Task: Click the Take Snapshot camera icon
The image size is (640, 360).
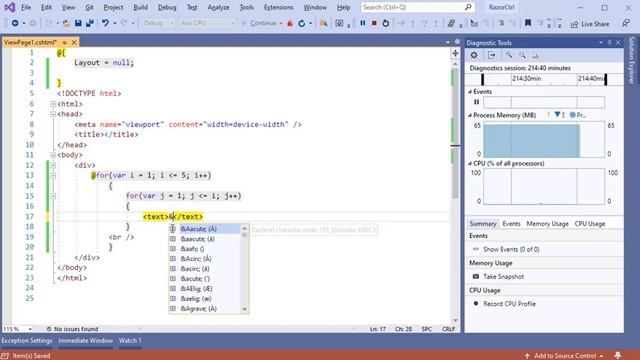Action: coord(476,276)
